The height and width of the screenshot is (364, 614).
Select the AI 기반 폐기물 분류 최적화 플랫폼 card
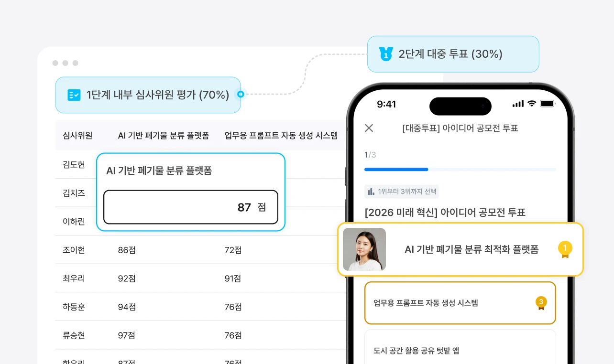tap(460, 249)
